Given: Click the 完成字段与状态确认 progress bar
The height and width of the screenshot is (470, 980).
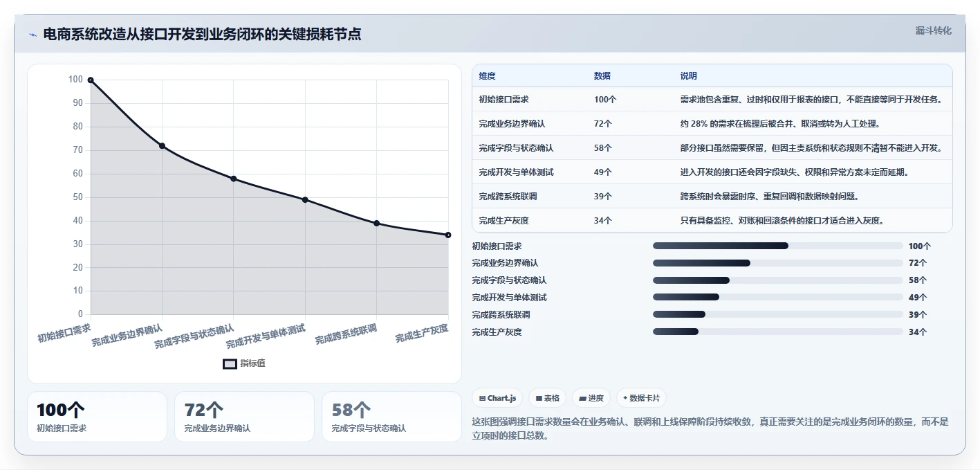Looking at the screenshot, I should pyautogui.click(x=778, y=280).
